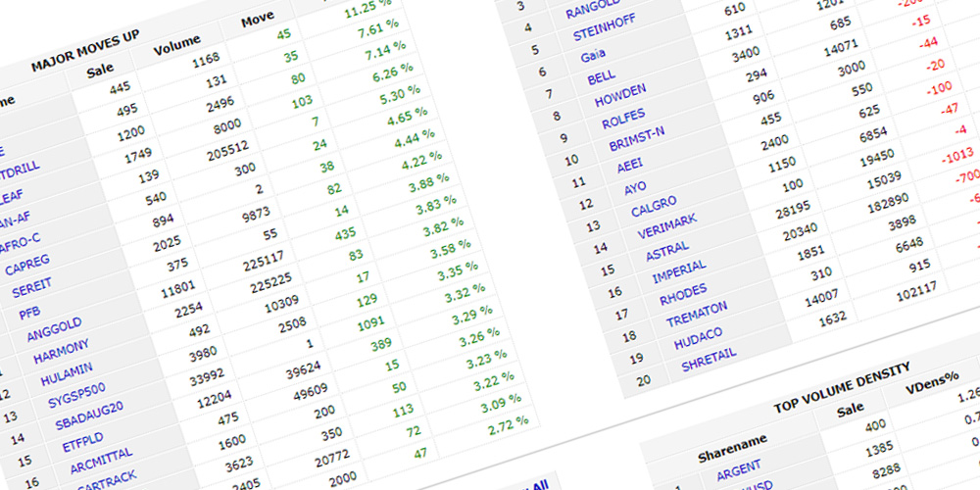Select the IMPERIAL share name

(678, 272)
